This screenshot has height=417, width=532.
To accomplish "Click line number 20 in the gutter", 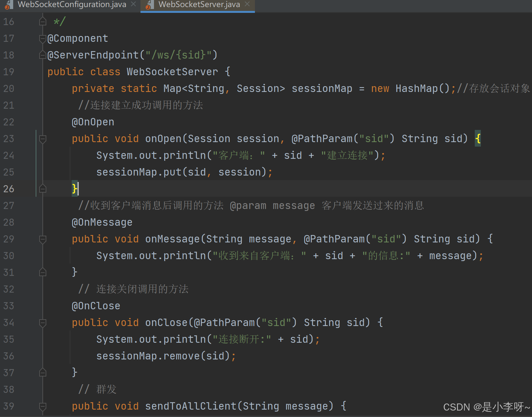I will (9, 88).
